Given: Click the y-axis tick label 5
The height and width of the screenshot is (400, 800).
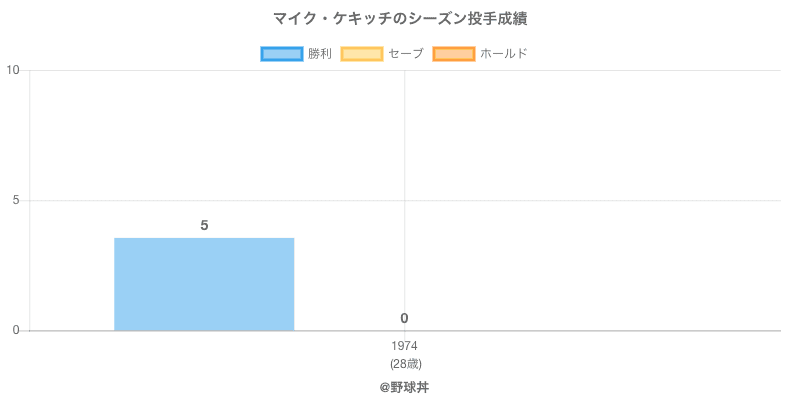Looking at the screenshot, I should pyautogui.click(x=16, y=200).
